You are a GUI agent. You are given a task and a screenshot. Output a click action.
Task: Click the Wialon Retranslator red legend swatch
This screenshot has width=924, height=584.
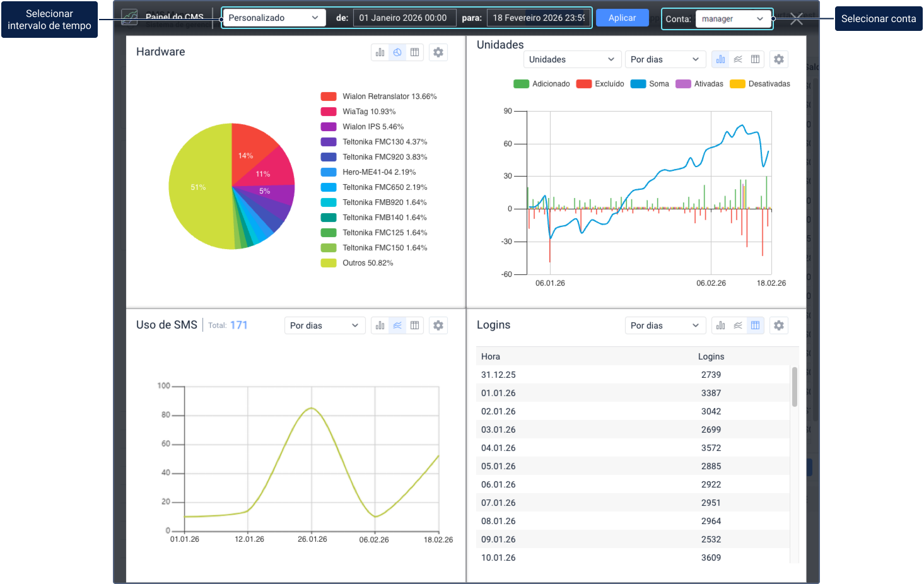click(329, 96)
